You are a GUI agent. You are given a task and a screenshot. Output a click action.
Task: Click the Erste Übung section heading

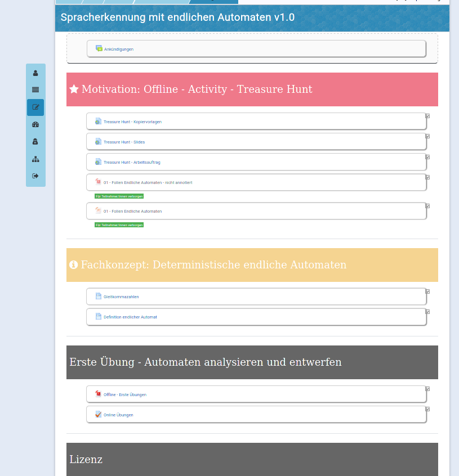(x=206, y=362)
